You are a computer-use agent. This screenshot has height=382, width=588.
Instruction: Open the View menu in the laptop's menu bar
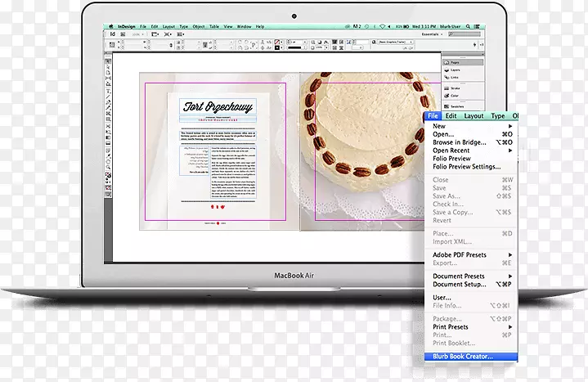(x=228, y=27)
